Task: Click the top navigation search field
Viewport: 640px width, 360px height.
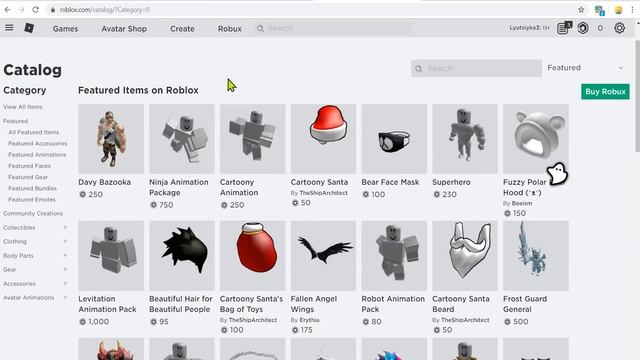Action: click(x=333, y=28)
